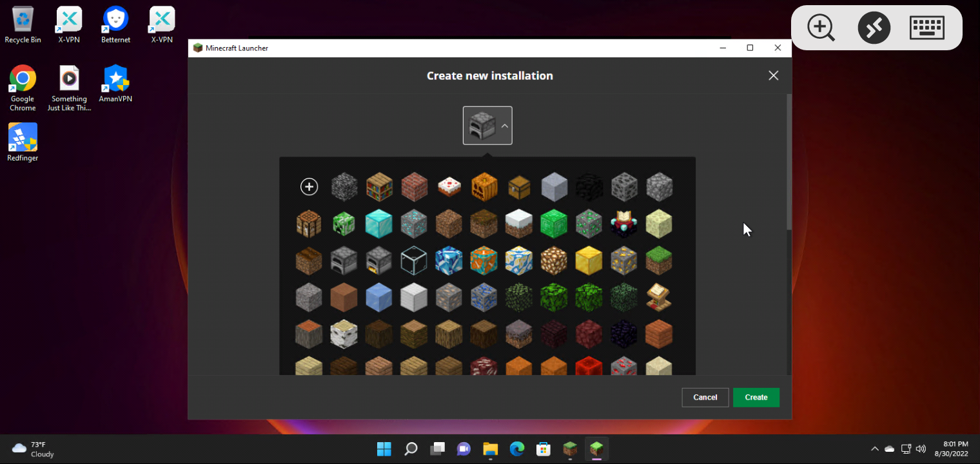Select the creeper head icon
This screenshot has height=464, width=980.
(x=344, y=224)
